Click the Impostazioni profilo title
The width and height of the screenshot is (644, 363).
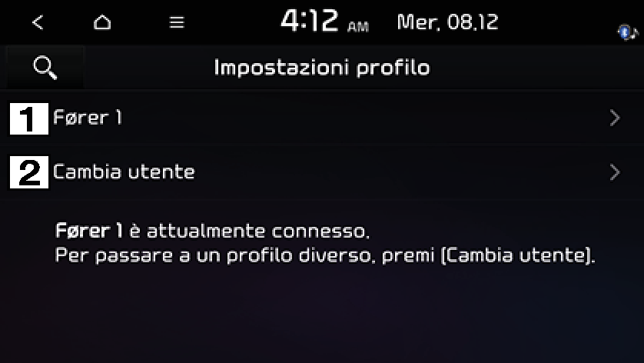[322, 68]
